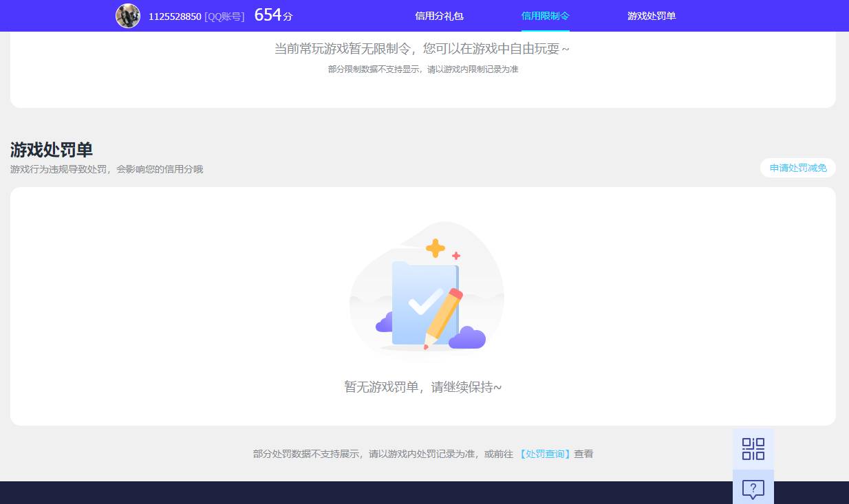Open the 游戏处罚单 tab
The height and width of the screenshot is (504, 849).
(x=651, y=16)
